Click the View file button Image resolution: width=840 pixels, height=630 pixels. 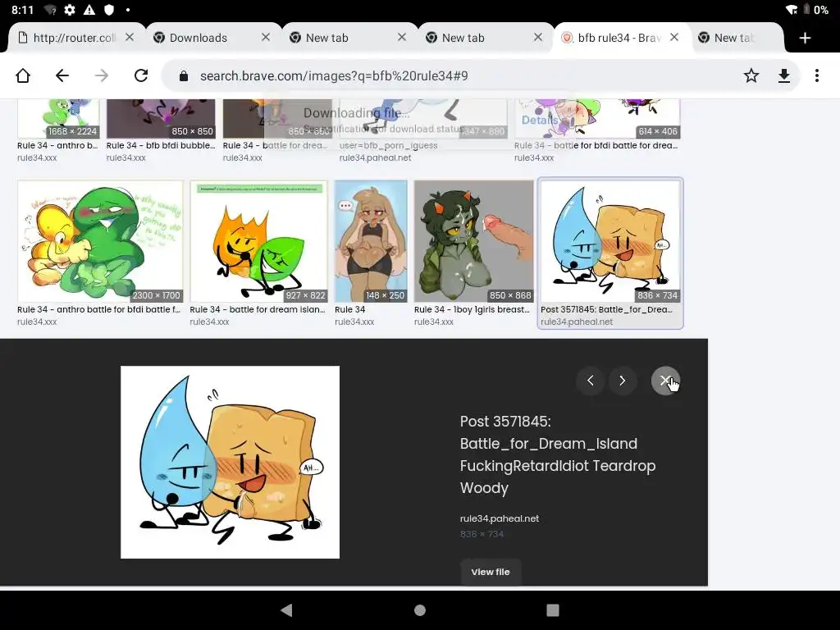[x=491, y=572]
